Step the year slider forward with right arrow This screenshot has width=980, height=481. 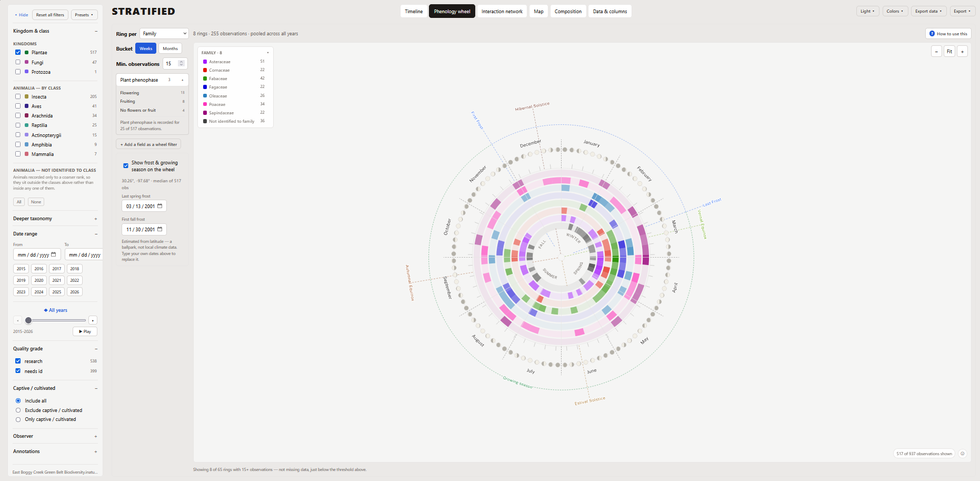tap(93, 320)
